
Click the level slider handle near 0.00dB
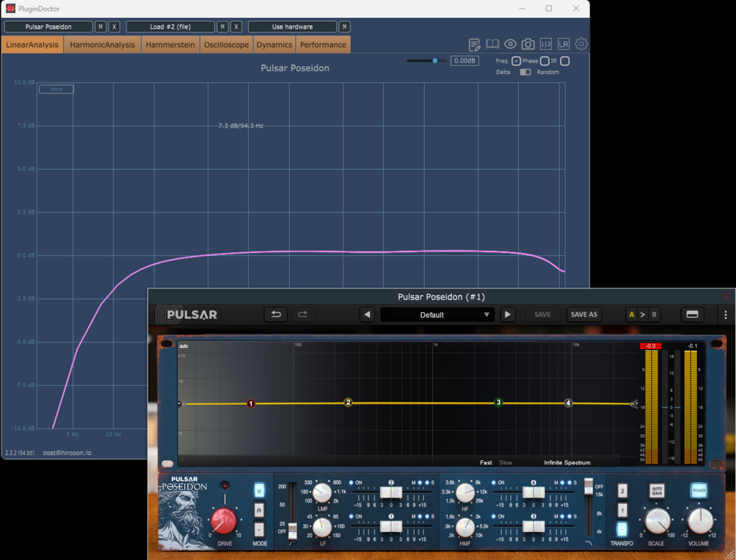pyautogui.click(x=435, y=60)
